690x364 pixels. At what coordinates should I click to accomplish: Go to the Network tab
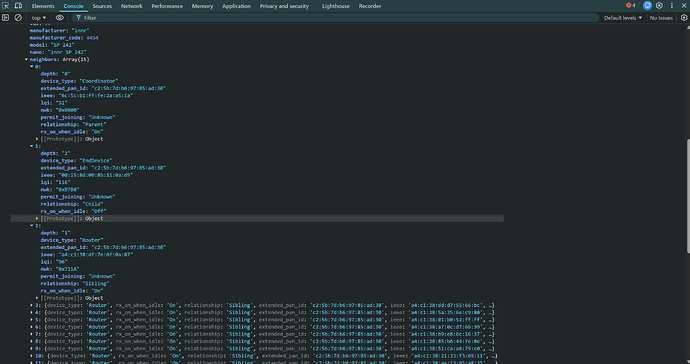click(x=132, y=6)
